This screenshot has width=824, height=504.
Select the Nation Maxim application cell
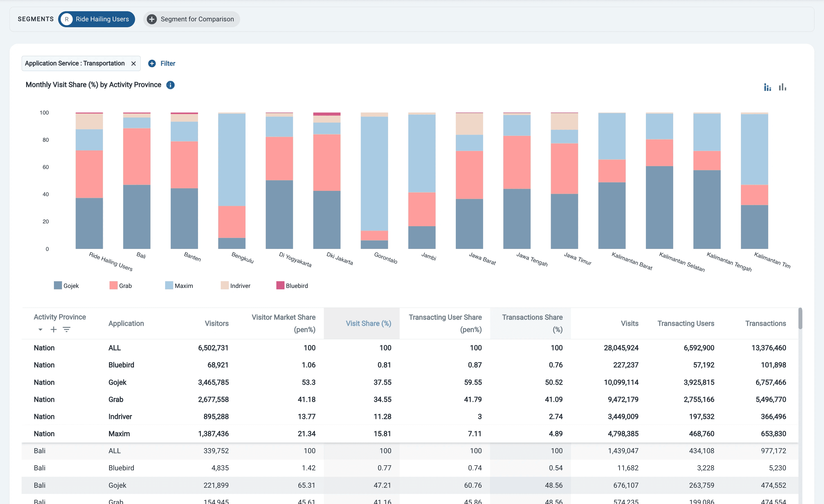point(119,434)
